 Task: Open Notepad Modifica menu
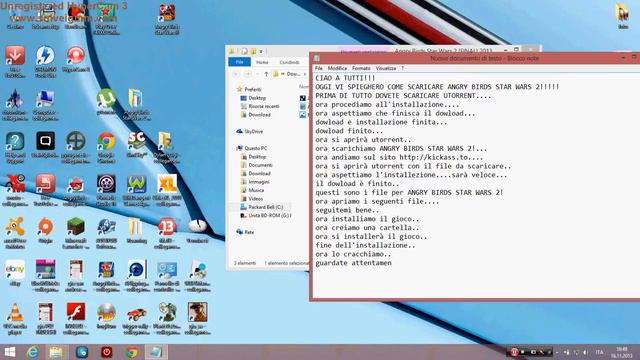(337, 68)
